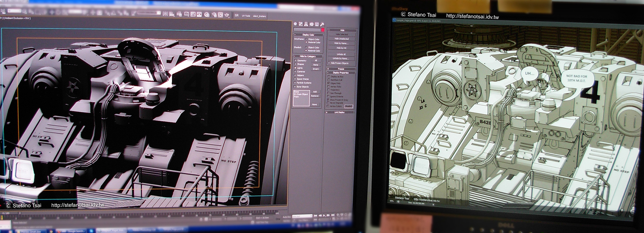Select Wireframe Material Color radio button
644x233 pixels.
pyautogui.click(x=306, y=42)
